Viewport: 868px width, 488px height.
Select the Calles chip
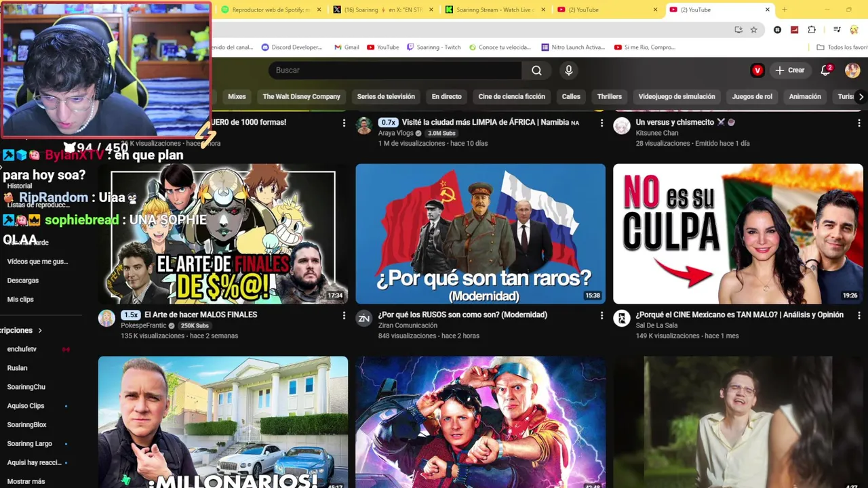pos(571,96)
